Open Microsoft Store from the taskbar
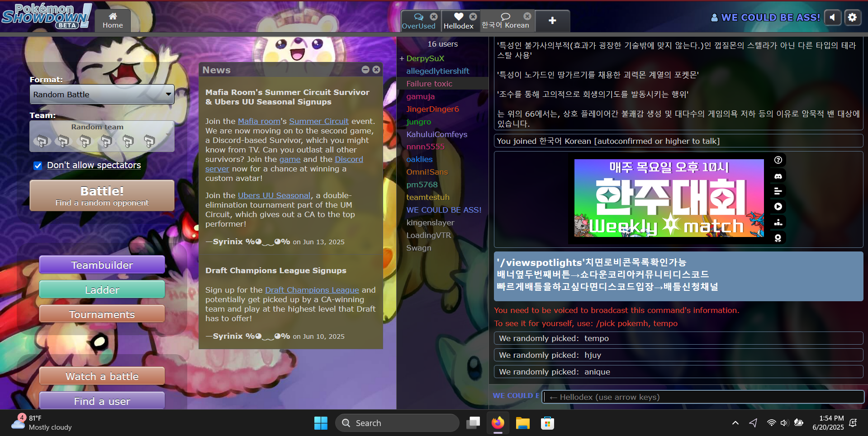 [547, 423]
